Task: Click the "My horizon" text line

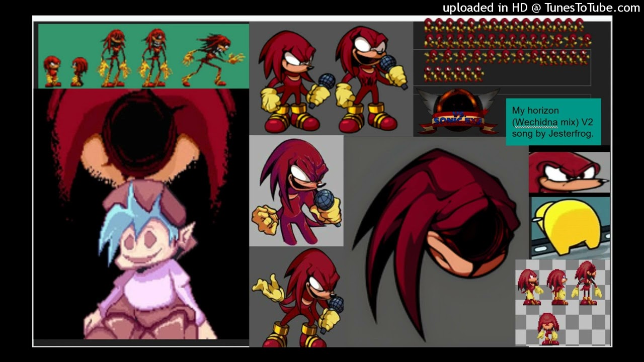Action: coord(535,110)
